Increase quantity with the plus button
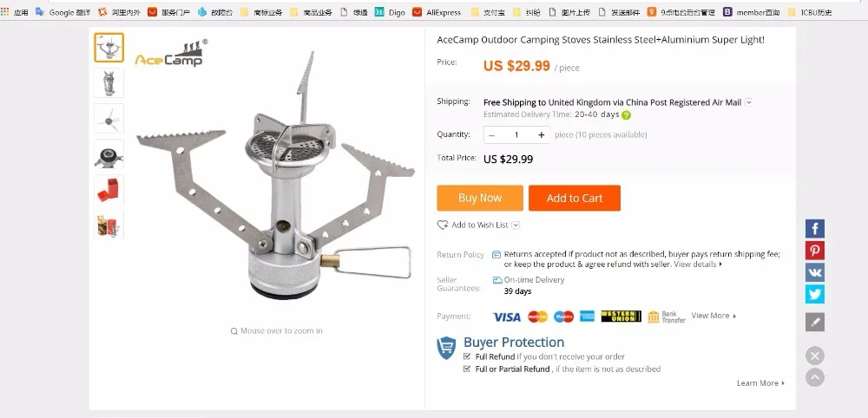 coord(541,135)
